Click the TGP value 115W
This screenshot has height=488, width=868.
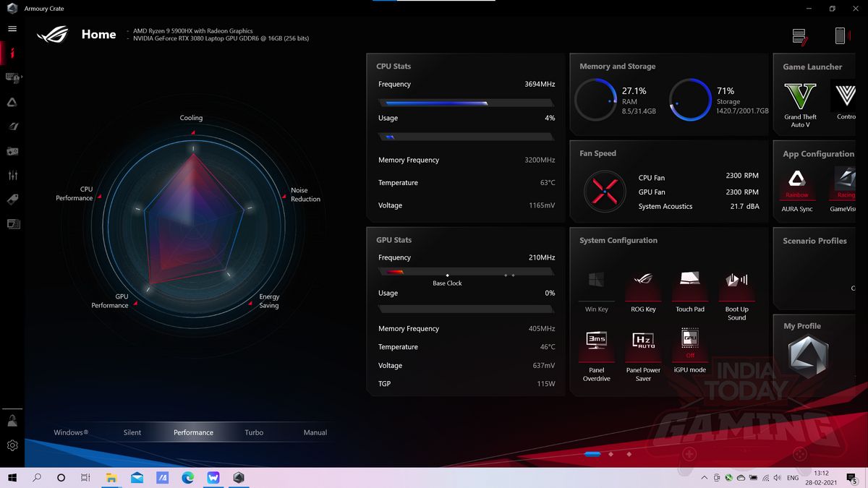pos(546,383)
